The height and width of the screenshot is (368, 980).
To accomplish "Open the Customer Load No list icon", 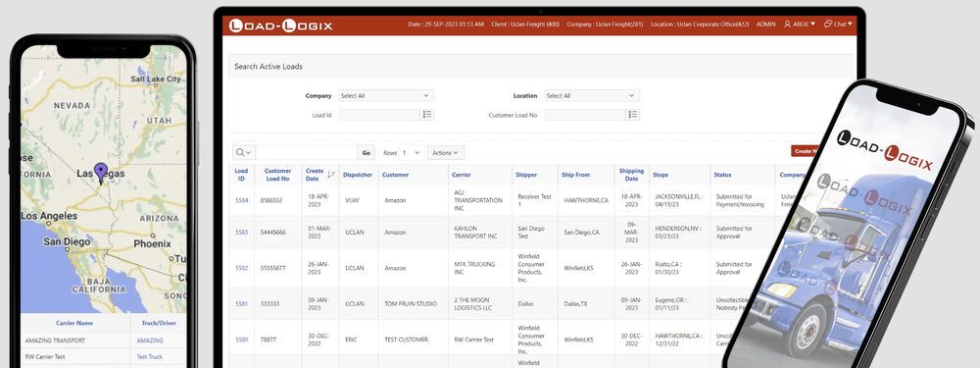I will coord(633,115).
